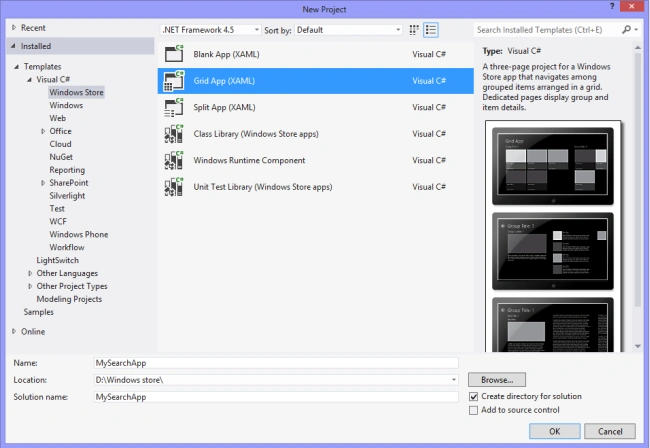
Task: Select the Samples tree item
Action: point(39,312)
